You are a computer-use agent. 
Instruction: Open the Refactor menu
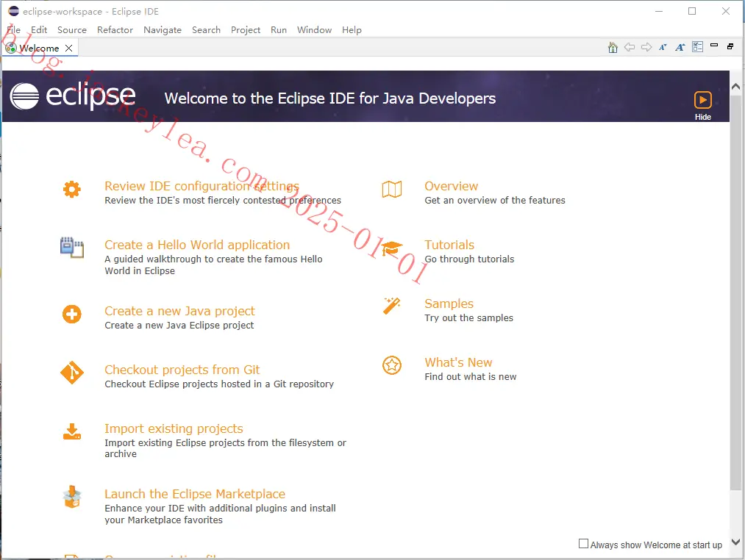(x=115, y=30)
